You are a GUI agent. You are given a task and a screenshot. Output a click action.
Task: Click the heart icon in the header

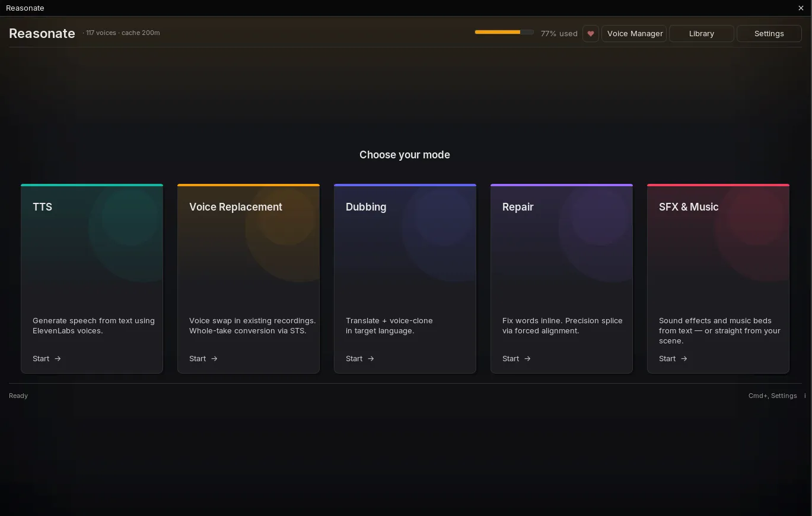590,34
